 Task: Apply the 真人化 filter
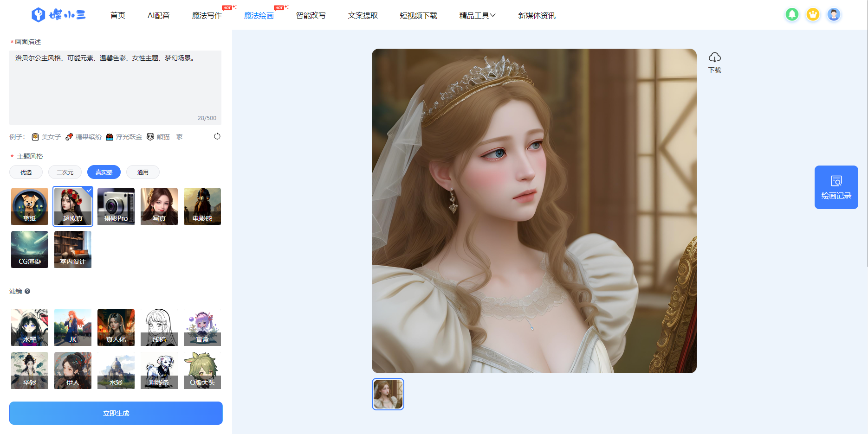[116, 327]
